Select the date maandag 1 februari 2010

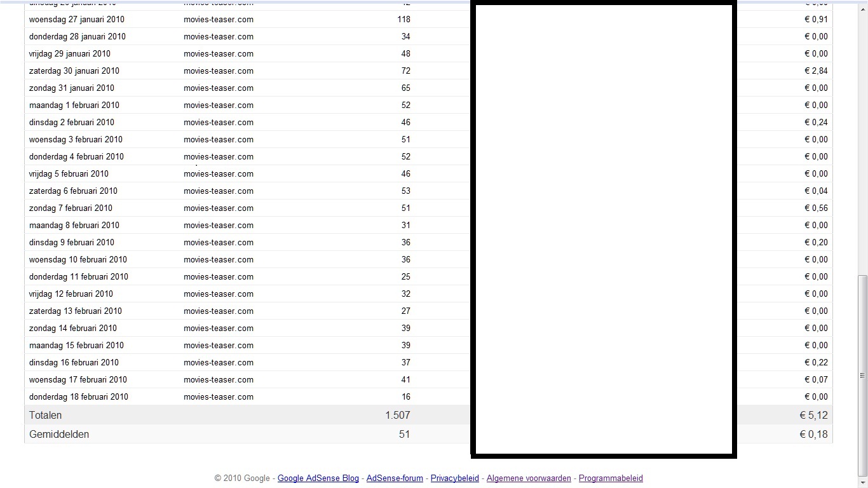pos(74,105)
